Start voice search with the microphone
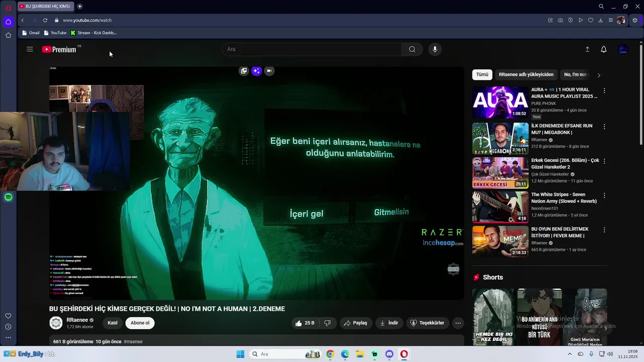Viewport: 644px width, 362px height. click(x=435, y=49)
